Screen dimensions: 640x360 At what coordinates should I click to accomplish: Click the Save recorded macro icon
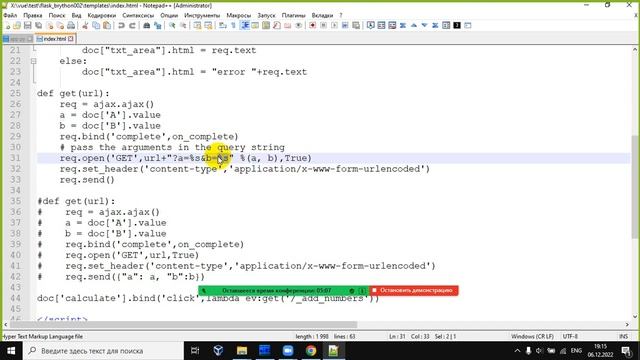(356, 25)
